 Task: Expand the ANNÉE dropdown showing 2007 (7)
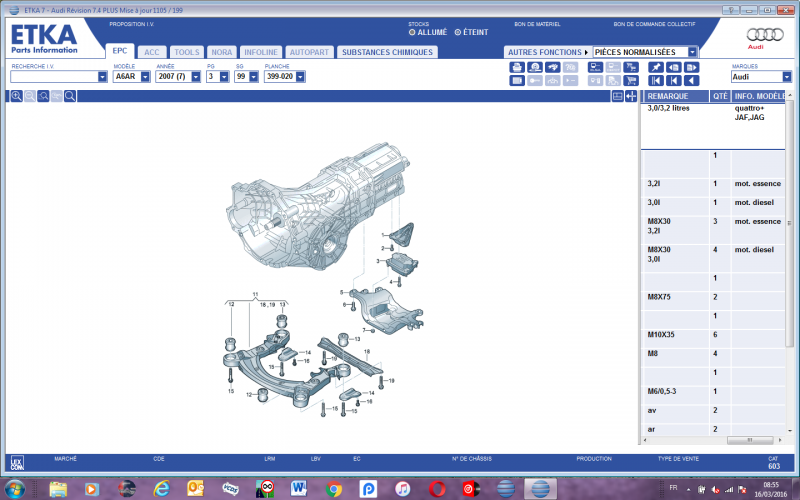[195, 76]
